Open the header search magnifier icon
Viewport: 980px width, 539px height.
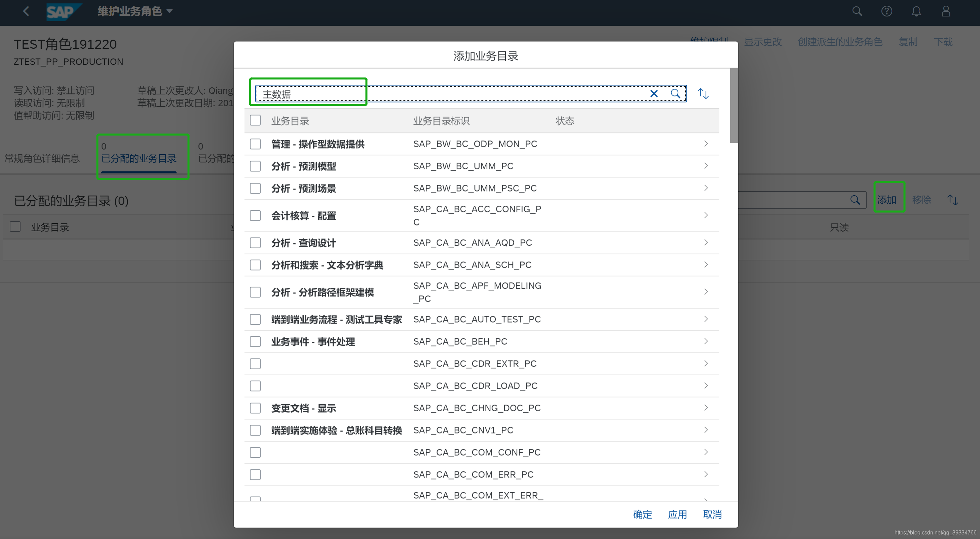857,11
